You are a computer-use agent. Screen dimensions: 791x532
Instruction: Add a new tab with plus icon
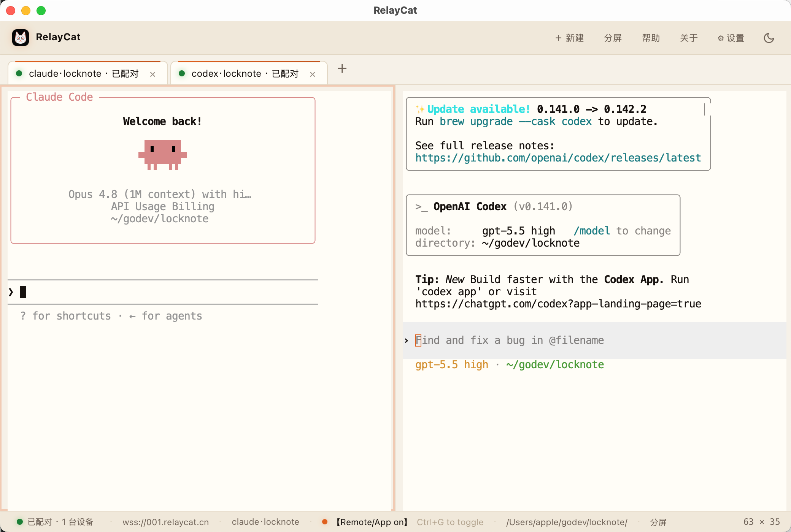click(x=342, y=68)
